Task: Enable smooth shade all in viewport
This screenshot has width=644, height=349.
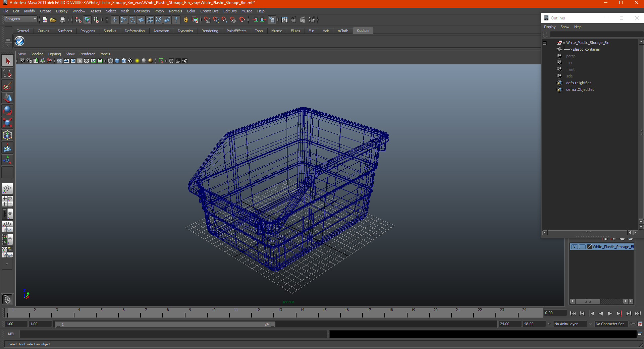Action: coord(117,61)
